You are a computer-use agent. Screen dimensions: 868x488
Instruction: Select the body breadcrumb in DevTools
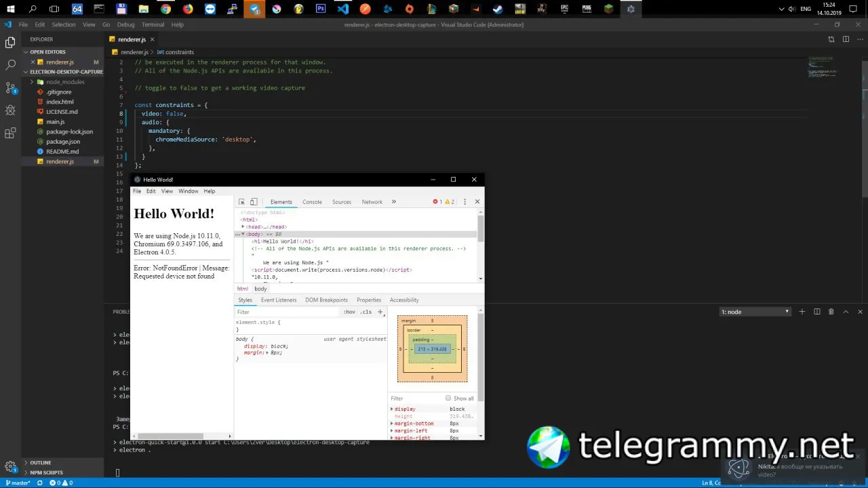(260, 289)
